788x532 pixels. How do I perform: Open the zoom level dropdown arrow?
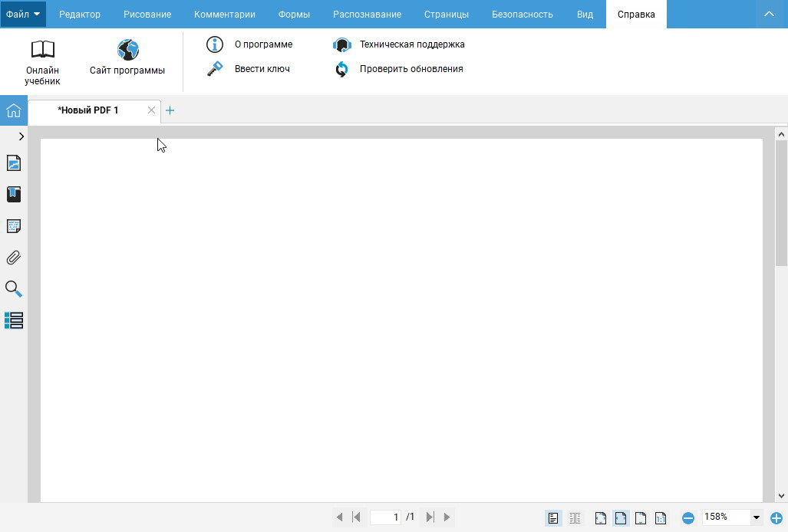[x=757, y=517]
